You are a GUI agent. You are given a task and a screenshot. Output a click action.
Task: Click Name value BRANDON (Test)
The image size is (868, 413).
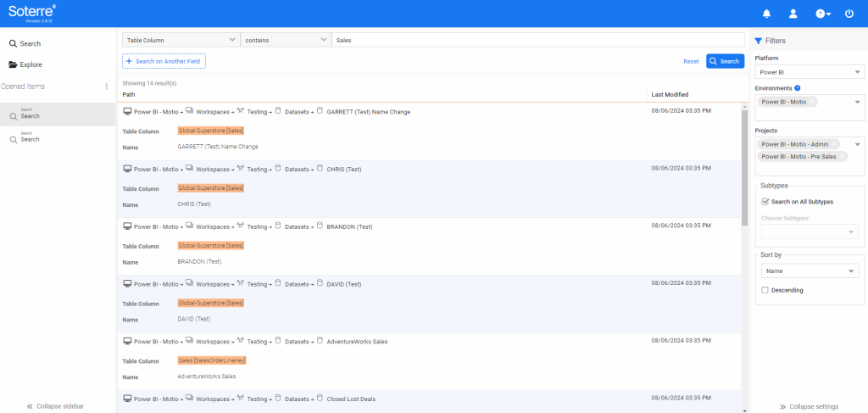199,262
